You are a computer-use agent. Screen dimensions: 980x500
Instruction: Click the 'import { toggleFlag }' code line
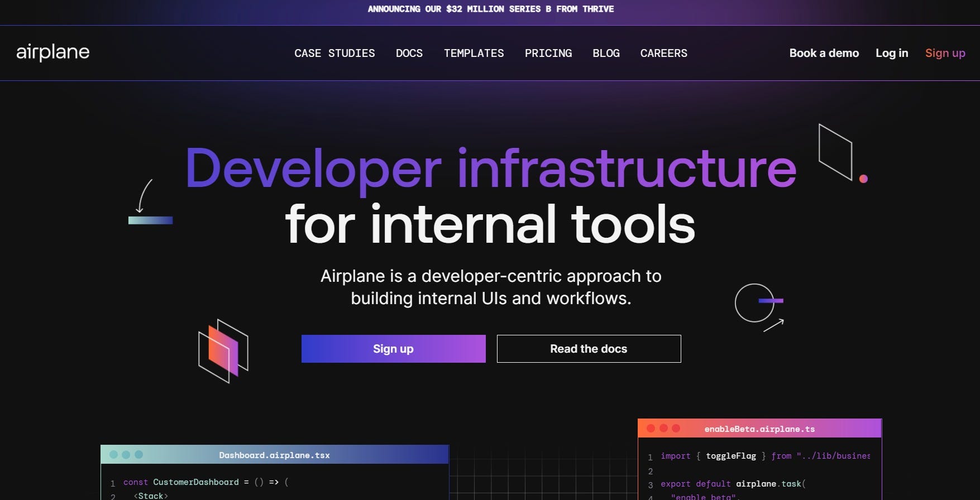(x=765, y=456)
